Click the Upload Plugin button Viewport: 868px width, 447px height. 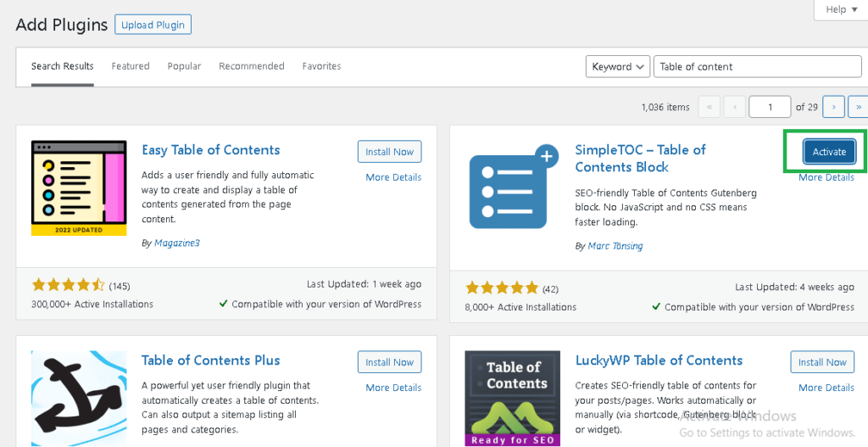click(153, 25)
